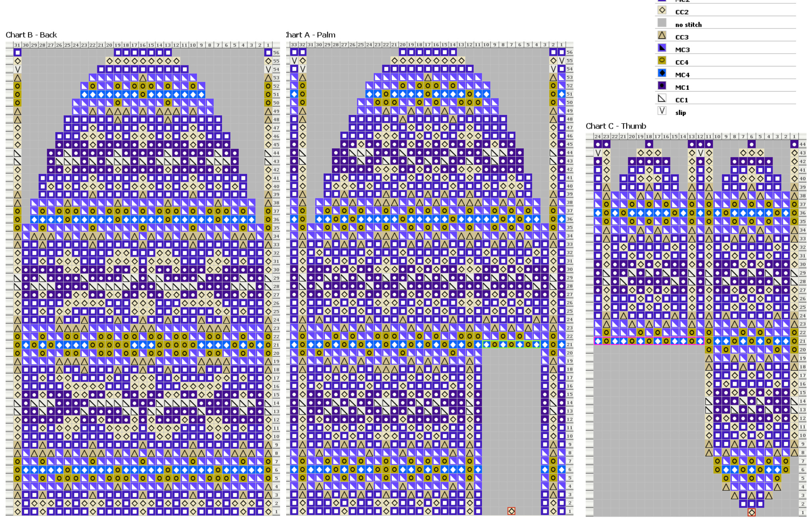
Task: Select row number 44 in Chart C
Action: point(802,144)
